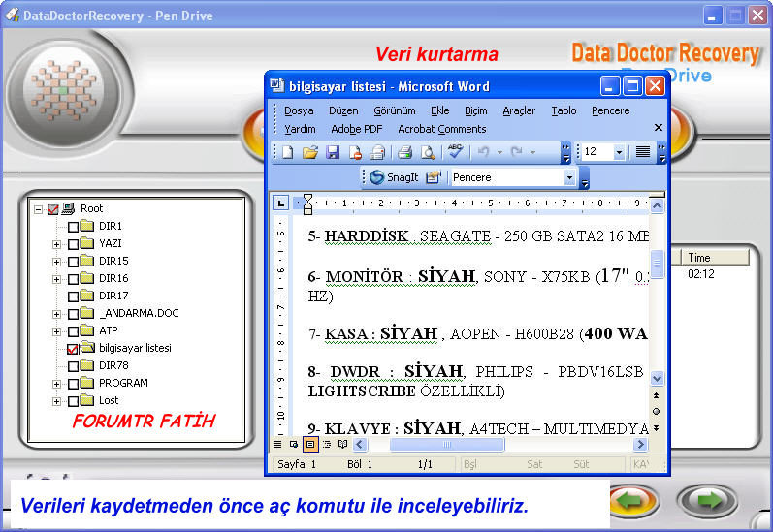Switch to Print Layout view icon
The image size is (773, 532).
pos(310,445)
